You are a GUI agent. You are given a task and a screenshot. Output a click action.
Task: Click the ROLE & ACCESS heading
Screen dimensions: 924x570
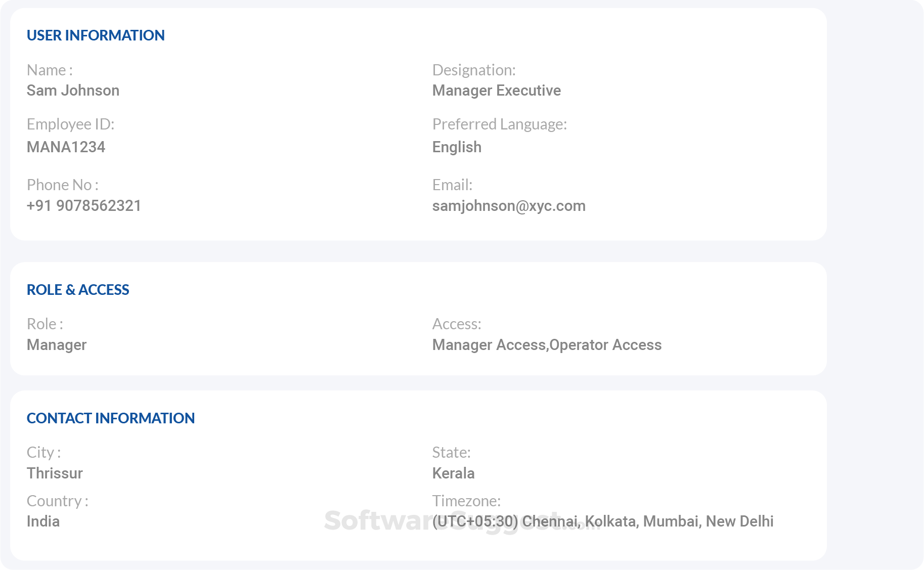pyautogui.click(x=78, y=290)
